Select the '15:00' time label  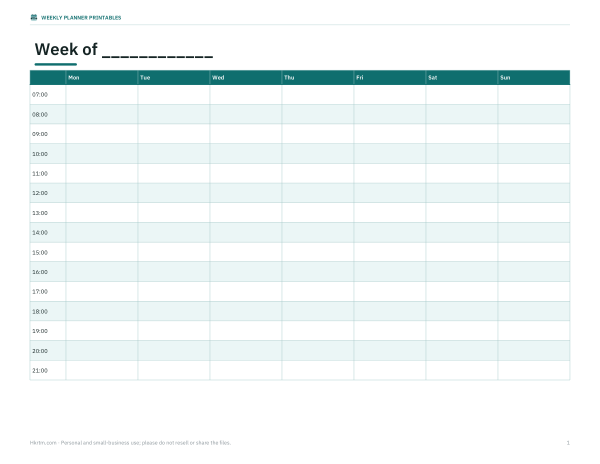click(x=40, y=252)
